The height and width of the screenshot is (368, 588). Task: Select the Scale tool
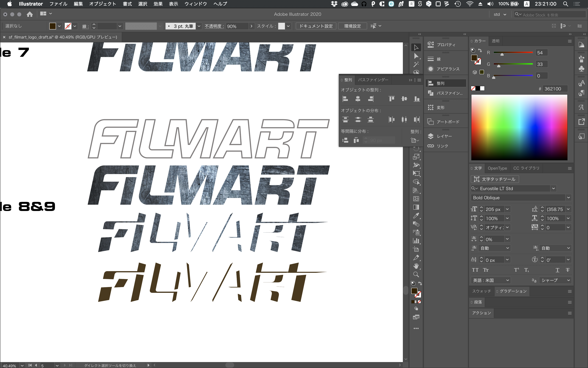pos(416,157)
